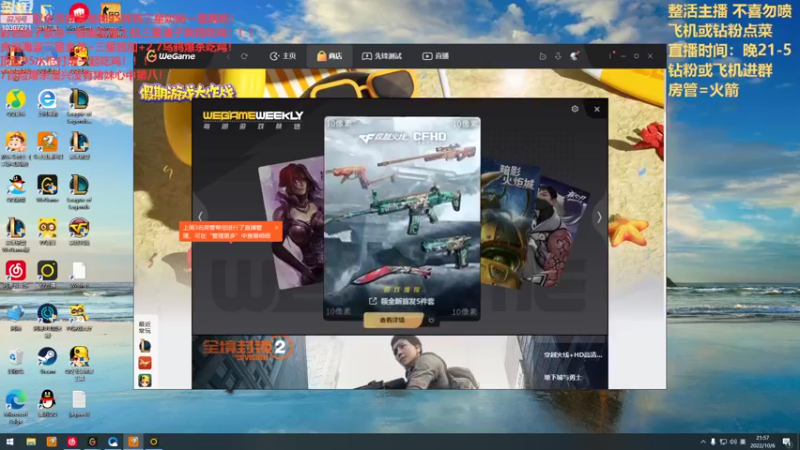The width and height of the screenshot is (800, 450).
Task: Open the This PC desktop icon
Action: (x=16, y=317)
